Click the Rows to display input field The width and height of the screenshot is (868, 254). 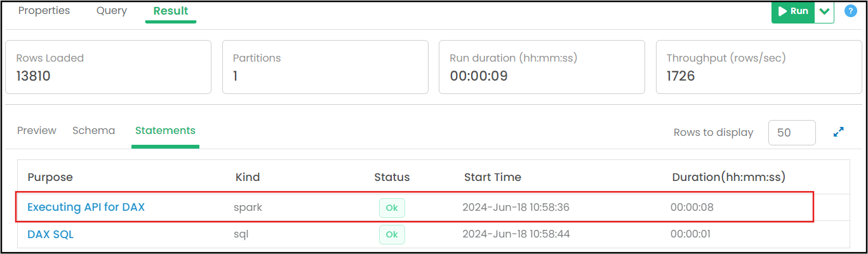click(791, 132)
